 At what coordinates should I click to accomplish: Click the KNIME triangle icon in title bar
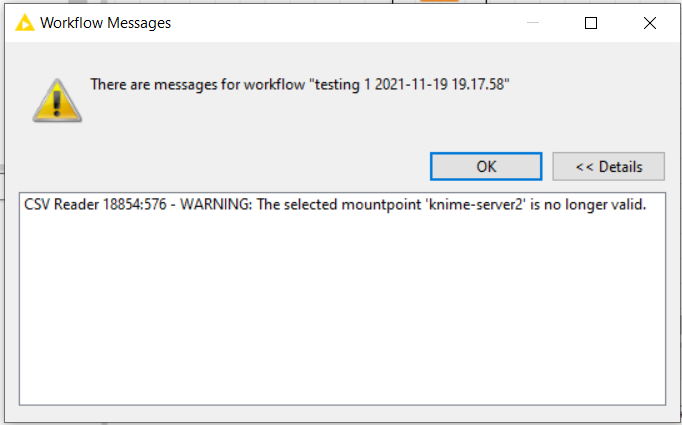click(24, 23)
